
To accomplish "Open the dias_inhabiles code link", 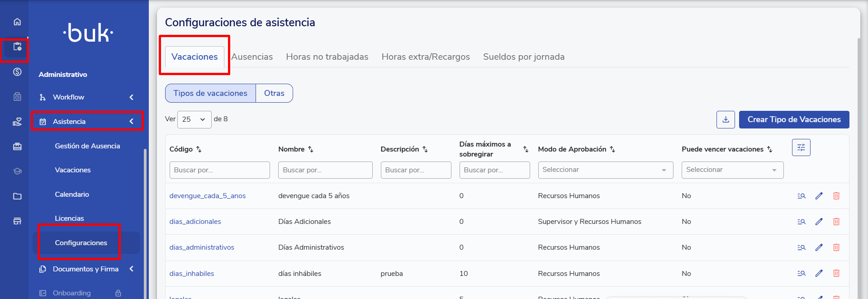I will point(192,274).
